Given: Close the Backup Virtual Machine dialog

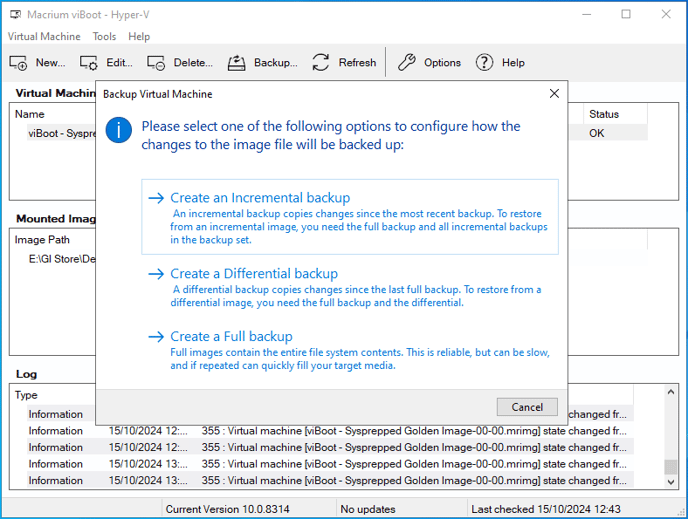Looking at the screenshot, I should (554, 93).
